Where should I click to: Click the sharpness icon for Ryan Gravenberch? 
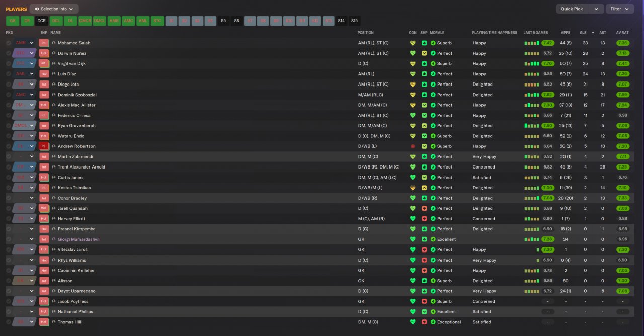tap(424, 126)
